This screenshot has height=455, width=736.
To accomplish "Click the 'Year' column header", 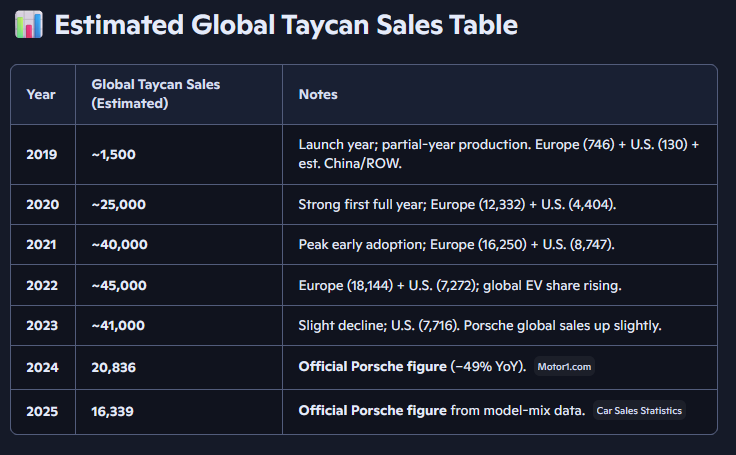I will 41,94.
